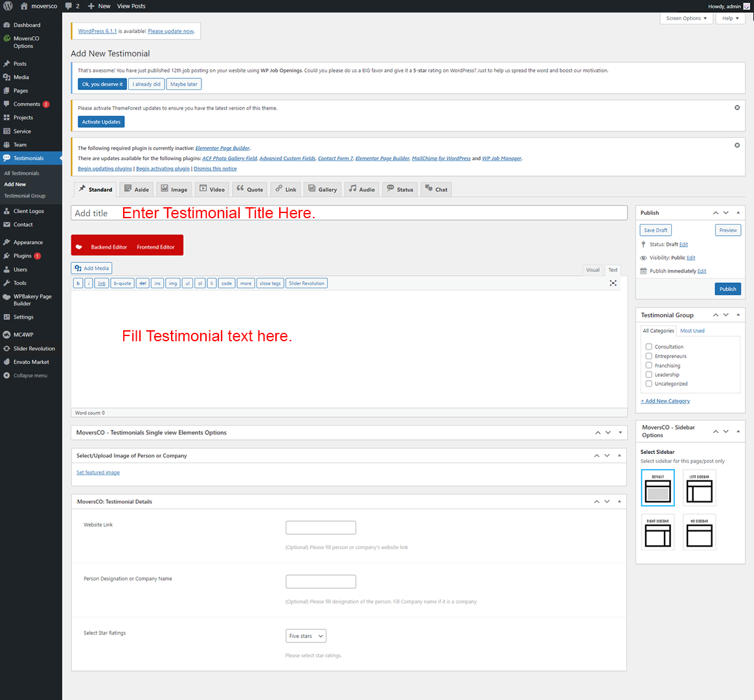Select the No Sidebar layout thumbnail
This screenshot has width=754, height=700.
(x=699, y=532)
